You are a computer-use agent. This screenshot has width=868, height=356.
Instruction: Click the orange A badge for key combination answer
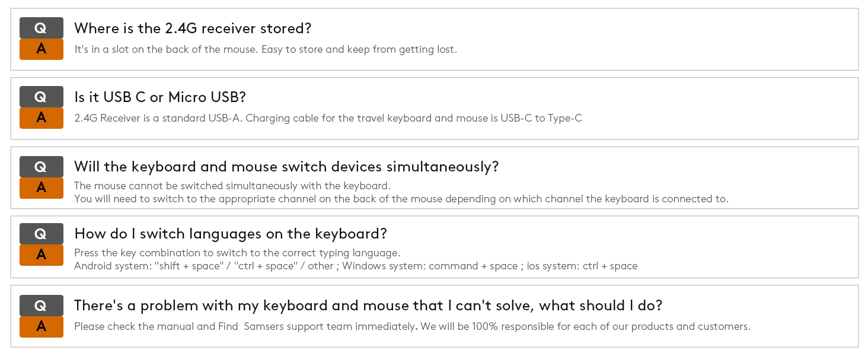(41, 255)
